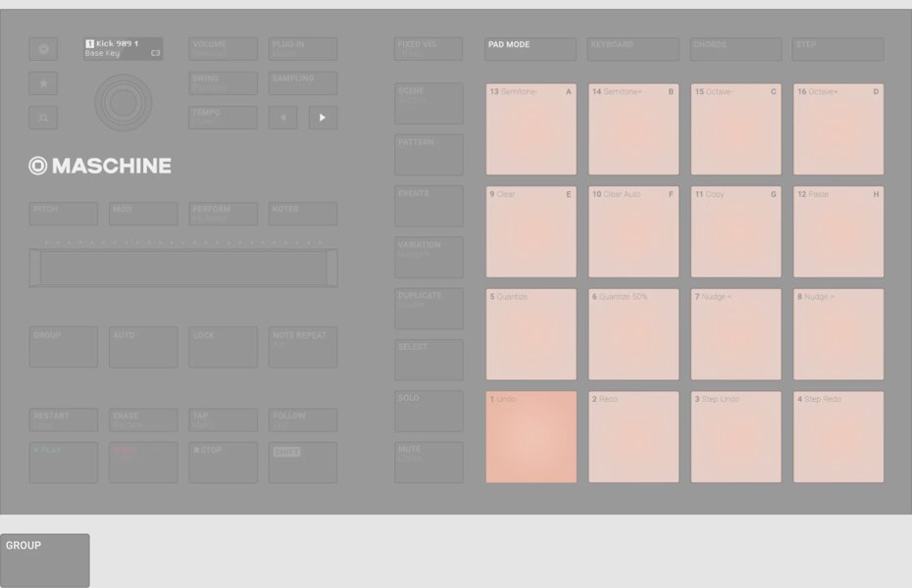Tap pad 11 labeled Copy

pos(735,231)
